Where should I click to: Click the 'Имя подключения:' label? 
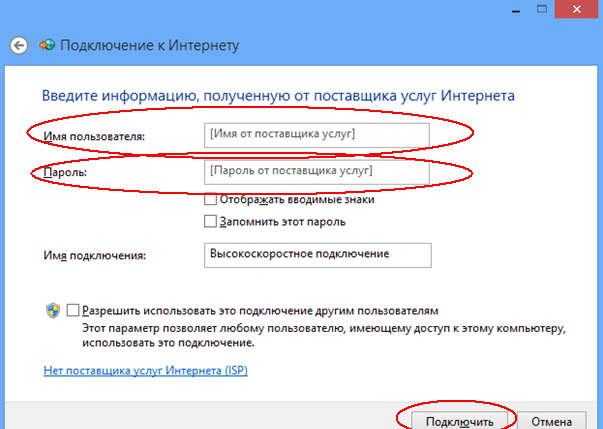(x=94, y=256)
